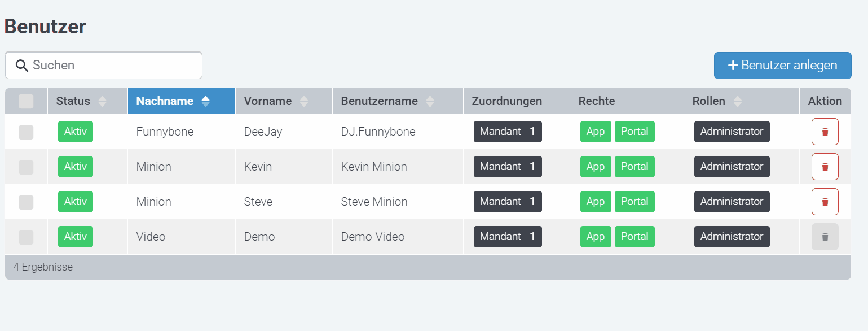Open Mandant assignment for Steve Minion

coord(507,202)
